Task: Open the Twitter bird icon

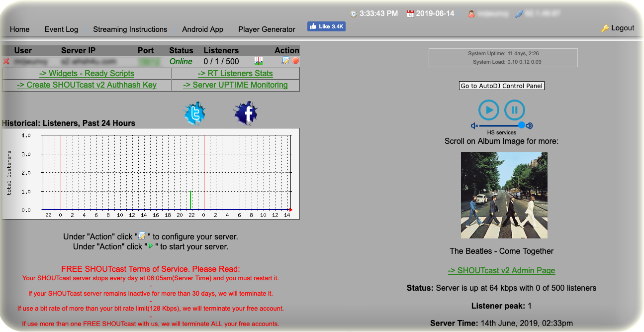Action: click(194, 113)
